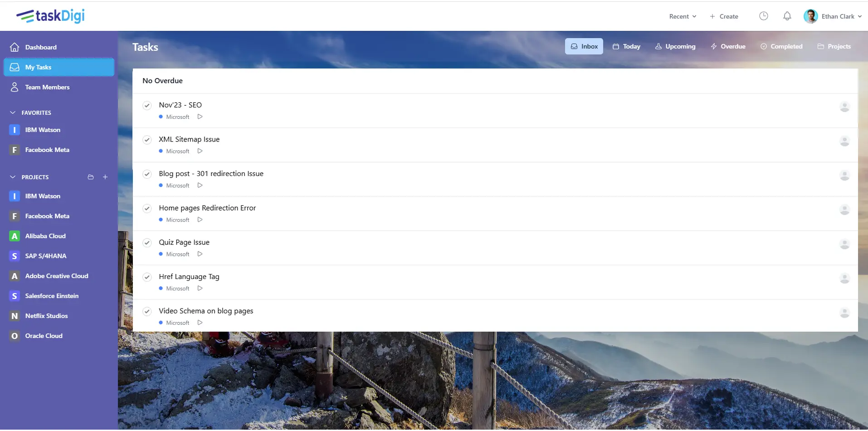Click the folder icon beside PROJECTS
This screenshot has width=868, height=431.
click(91, 177)
